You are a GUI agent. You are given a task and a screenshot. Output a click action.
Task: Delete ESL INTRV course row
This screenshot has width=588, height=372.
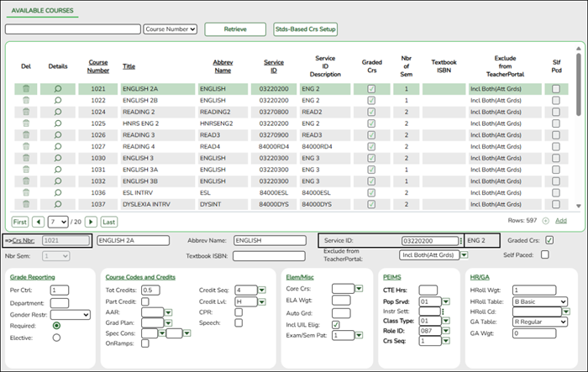click(x=26, y=192)
